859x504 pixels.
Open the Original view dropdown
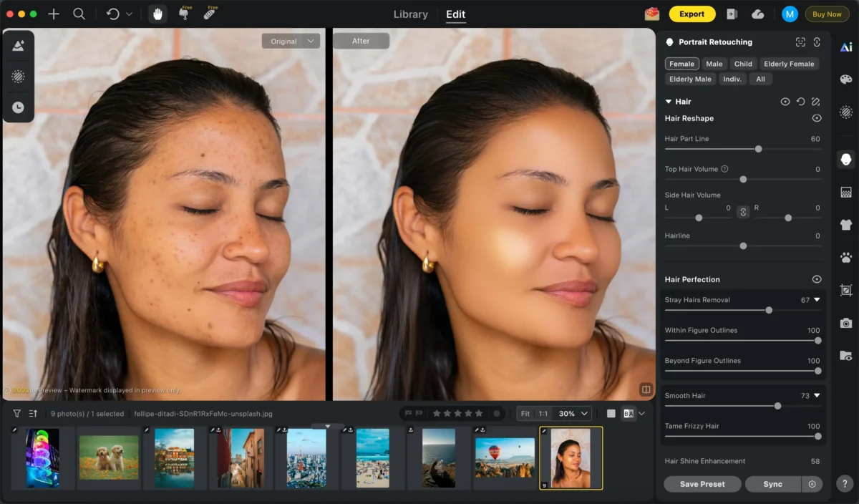290,42
